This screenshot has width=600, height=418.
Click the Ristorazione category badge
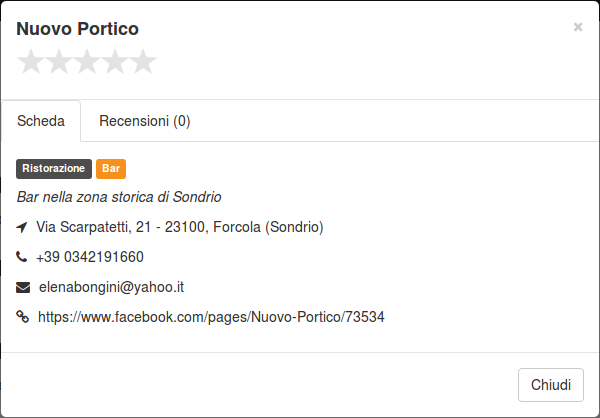[x=54, y=169]
